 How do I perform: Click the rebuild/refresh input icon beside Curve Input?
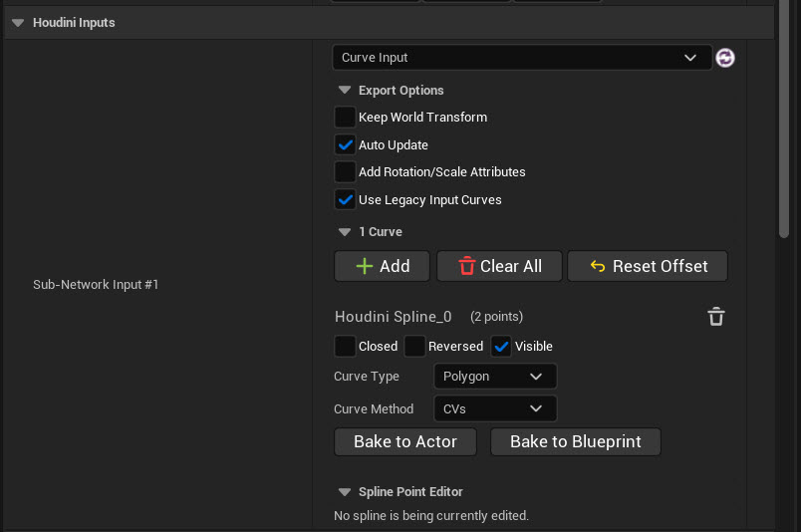click(725, 58)
